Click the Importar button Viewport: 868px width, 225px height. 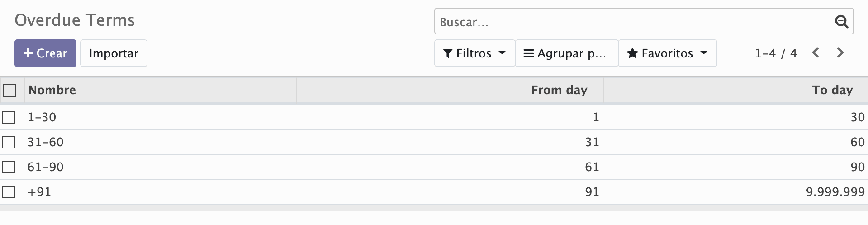coord(114,53)
